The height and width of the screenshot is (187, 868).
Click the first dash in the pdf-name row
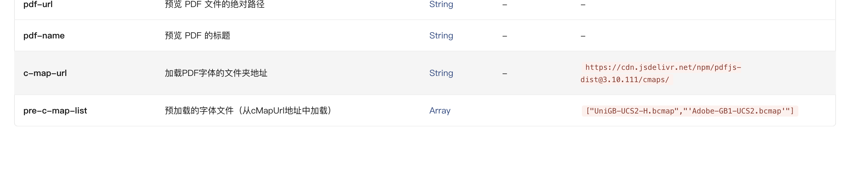(x=505, y=36)
